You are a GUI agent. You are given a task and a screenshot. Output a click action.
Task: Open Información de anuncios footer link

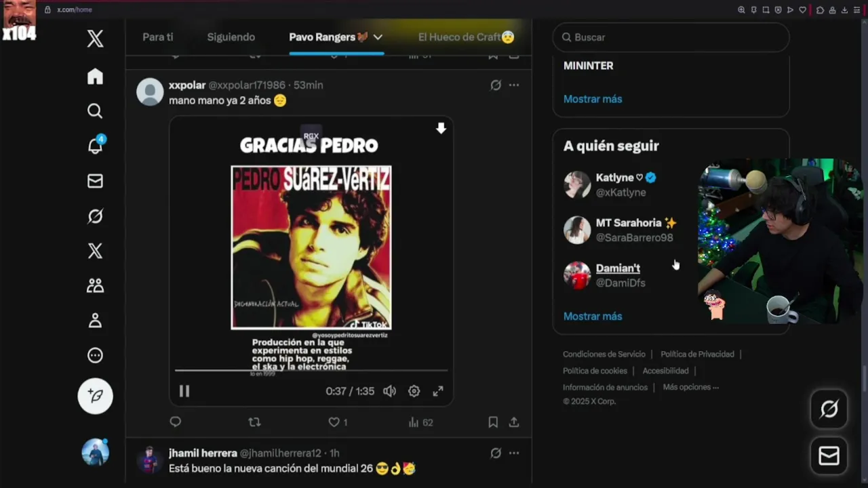click(605, 388)
